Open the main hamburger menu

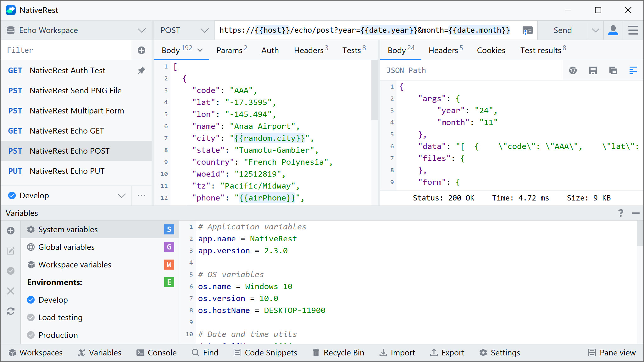tap(633, 30)
